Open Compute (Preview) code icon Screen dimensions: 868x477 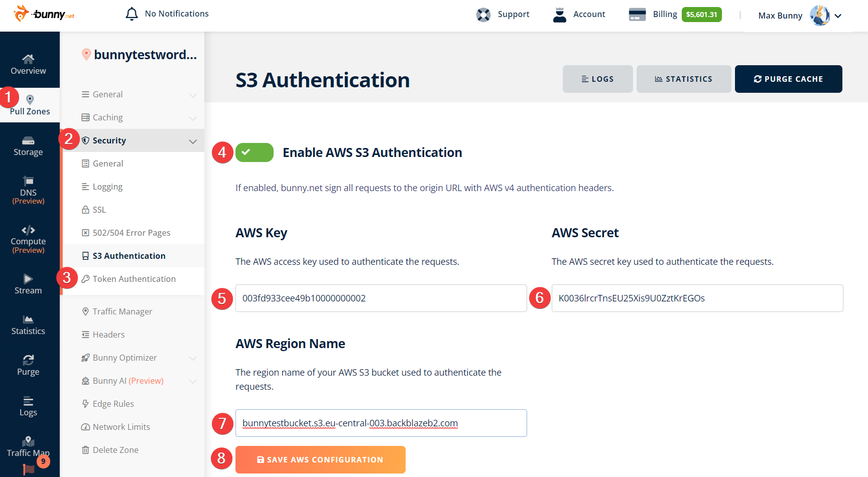(28, 230)
